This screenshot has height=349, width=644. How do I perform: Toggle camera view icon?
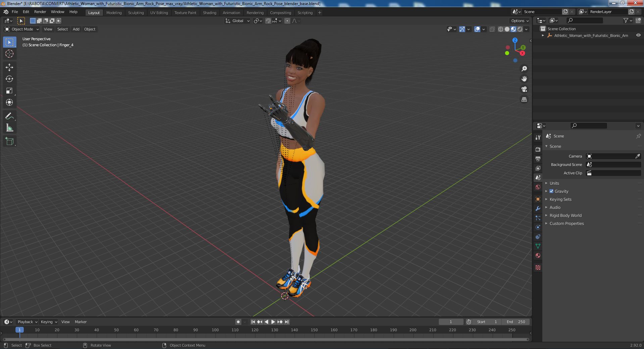click(x=524, y=89)
